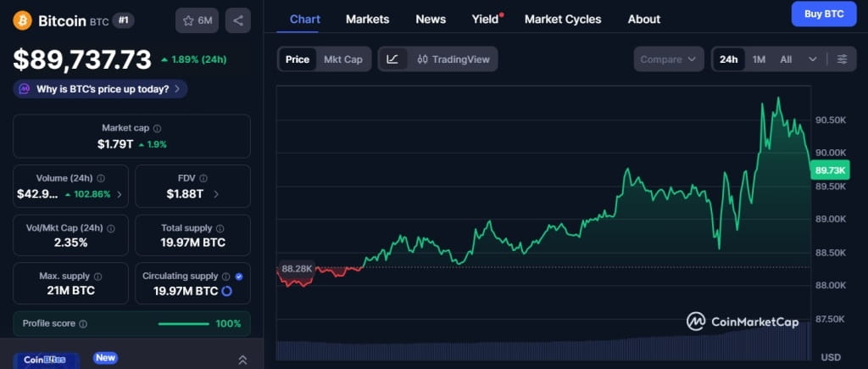Open the About tab
Screen dimensions: 868x369
coord(644,20)
